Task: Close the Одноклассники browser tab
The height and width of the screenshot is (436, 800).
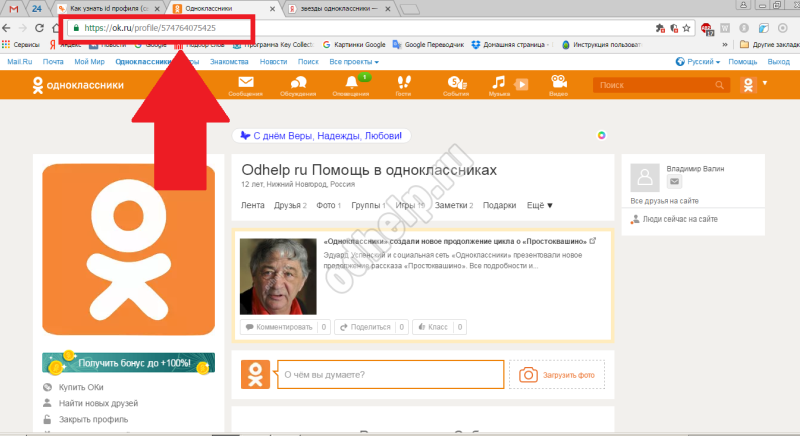Action: [x=272, y=9]
